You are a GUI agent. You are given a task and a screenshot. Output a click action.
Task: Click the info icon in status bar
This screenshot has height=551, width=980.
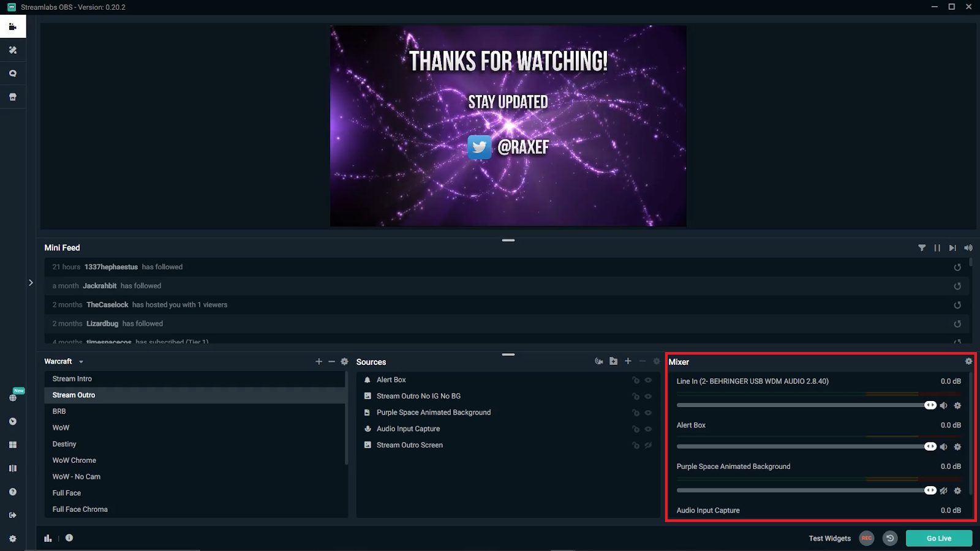(x=69, y=538)
